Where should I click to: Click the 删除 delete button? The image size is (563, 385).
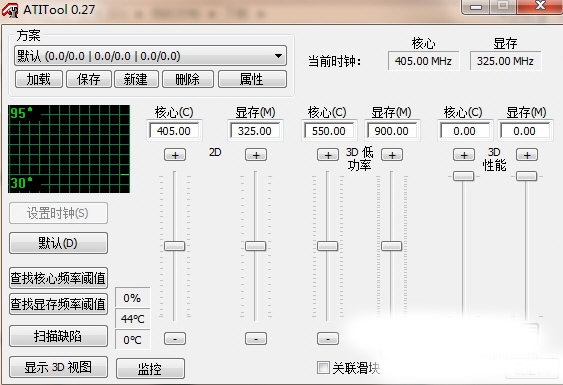(188, 79)
